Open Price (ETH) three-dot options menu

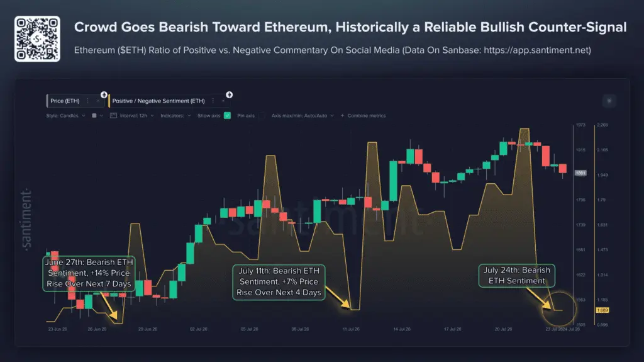tap(87, 101)
